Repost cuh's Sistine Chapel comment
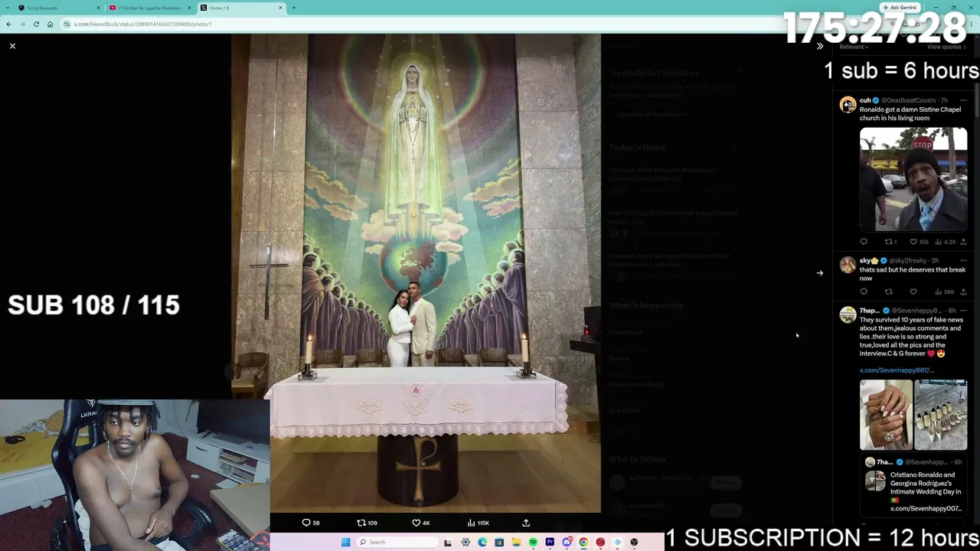Viewport: 980px width, 551px height. point(890,242)
